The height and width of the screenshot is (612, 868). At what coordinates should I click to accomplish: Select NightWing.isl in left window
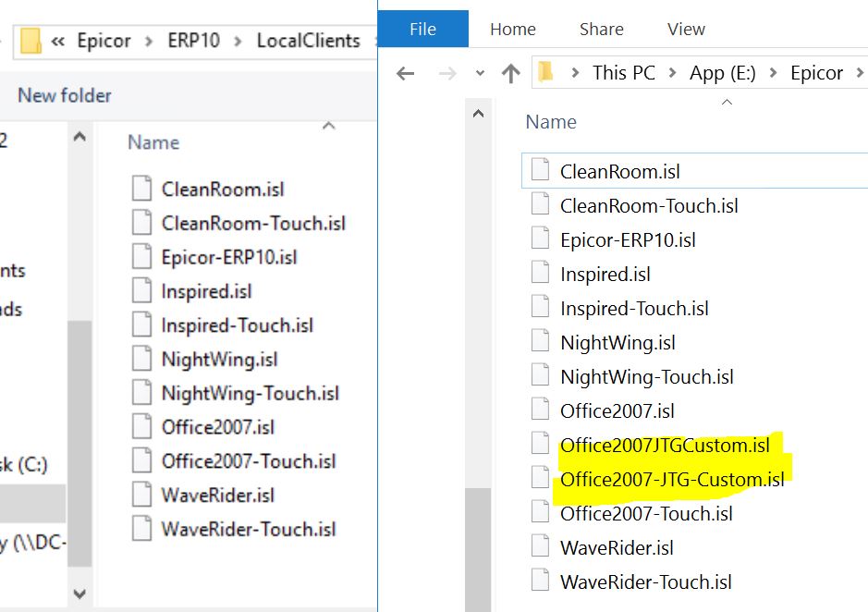(219, 360)
